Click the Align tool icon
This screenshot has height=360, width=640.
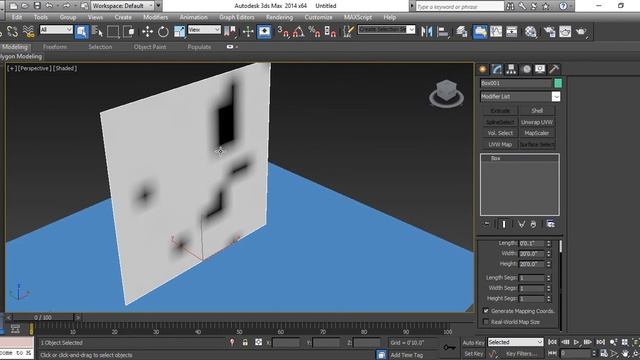pyautogui.click(x=443, y=32)
